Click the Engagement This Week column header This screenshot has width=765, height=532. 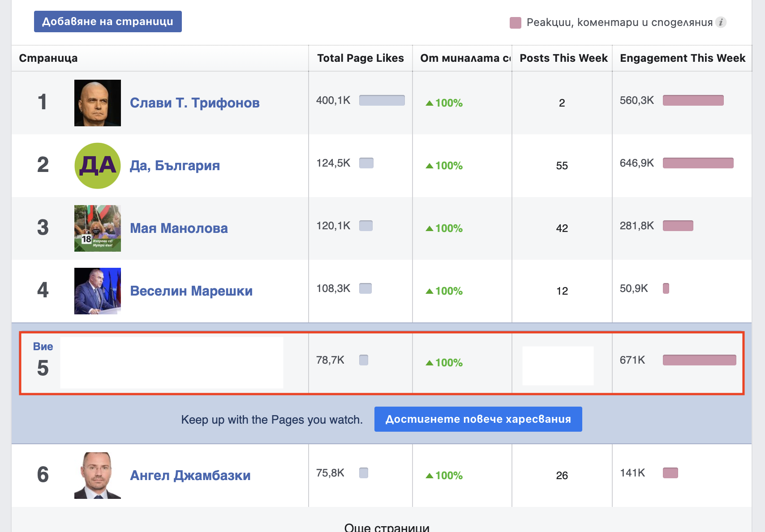click(682, 58)
